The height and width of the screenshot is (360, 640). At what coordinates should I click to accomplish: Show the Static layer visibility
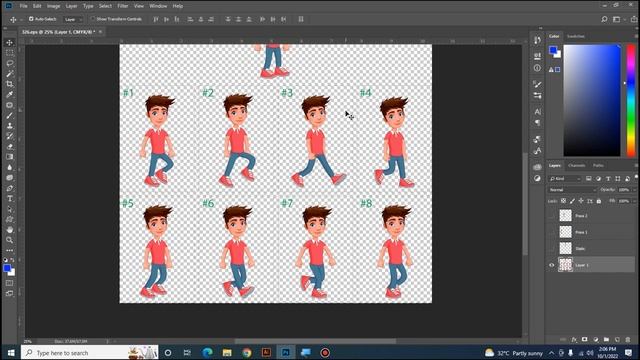(551, 249)
